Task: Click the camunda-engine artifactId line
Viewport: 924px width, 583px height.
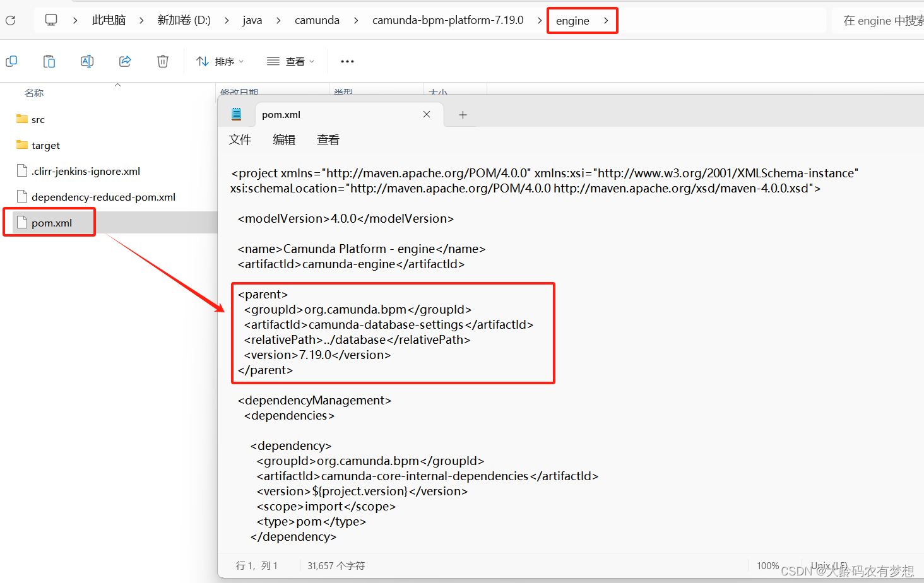Action: coord(351,264)
